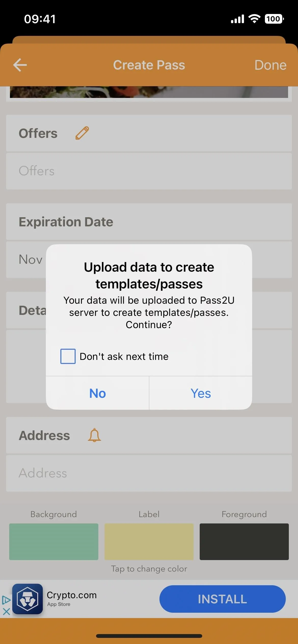Close the ad banner with X icon
Image resolution: width=298 pixels, height=644 pixels.
pyautogui.click(x=6, y=611)
